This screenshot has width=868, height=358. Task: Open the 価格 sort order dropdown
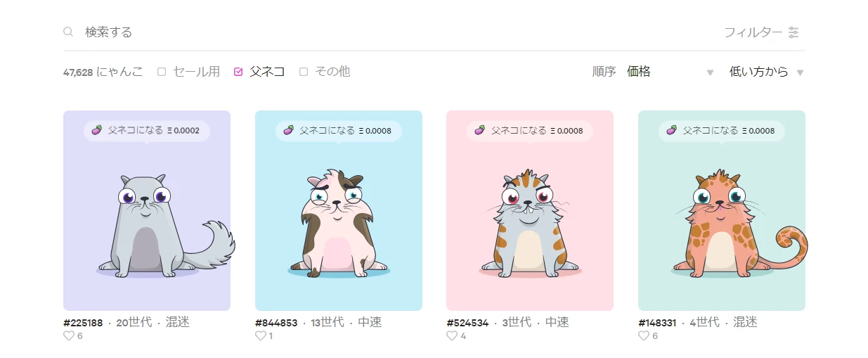671,72
